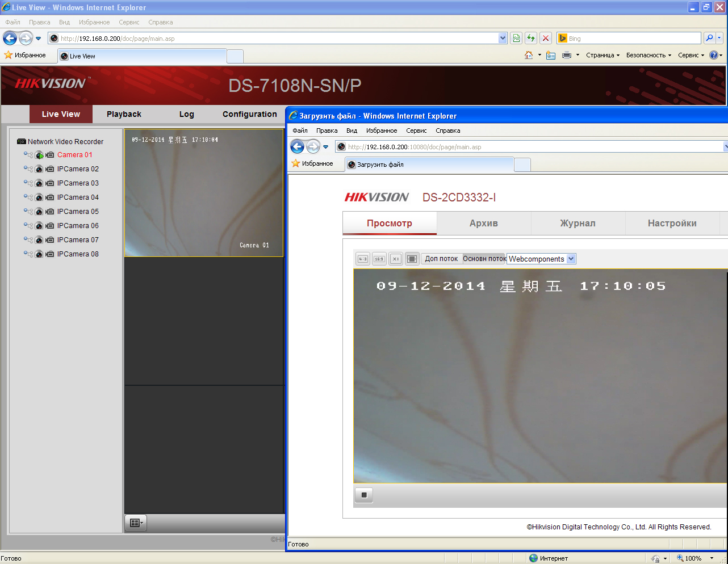
Task: Click Избранное favorites button with star
Action: point(25,55)
